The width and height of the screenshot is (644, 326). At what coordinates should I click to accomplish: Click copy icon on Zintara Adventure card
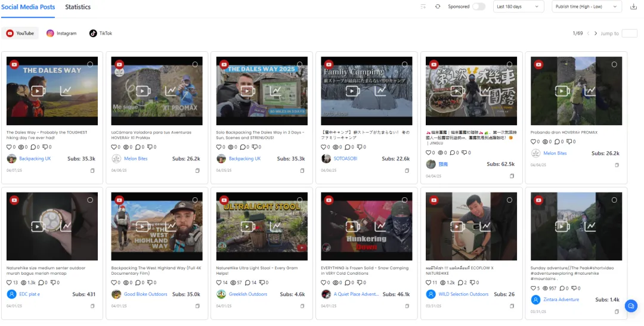coord(617,312)
